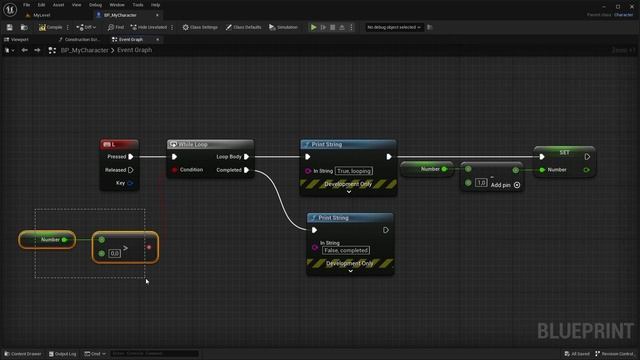Open Class Defaults
Image resolution: width=640 pixels, height=360 pixels.
(x=243, y=27)
